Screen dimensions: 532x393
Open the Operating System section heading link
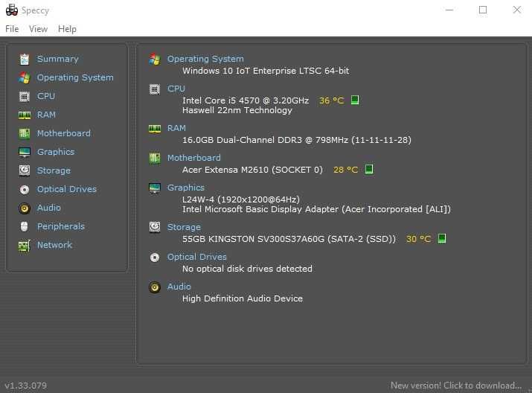(205, 59)
